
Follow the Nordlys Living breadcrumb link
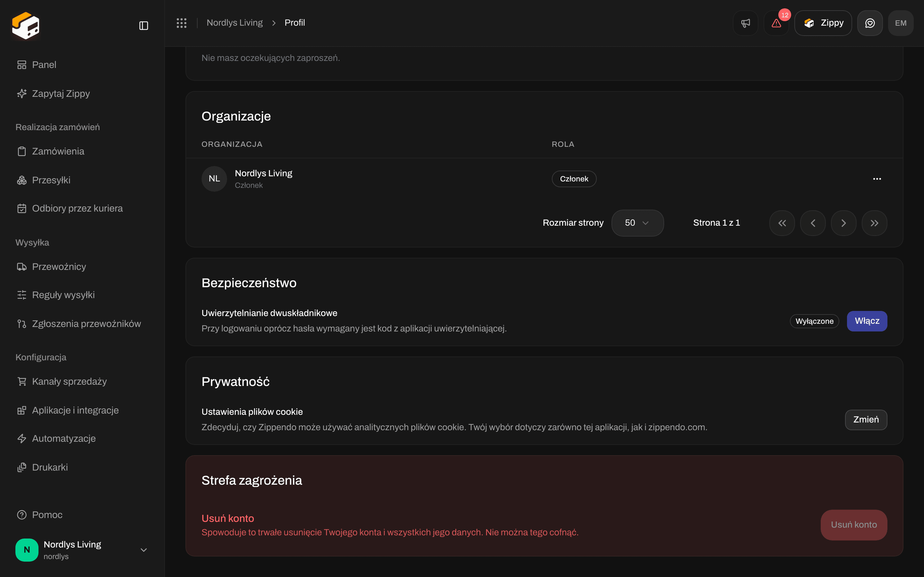(x=235, y=23)
